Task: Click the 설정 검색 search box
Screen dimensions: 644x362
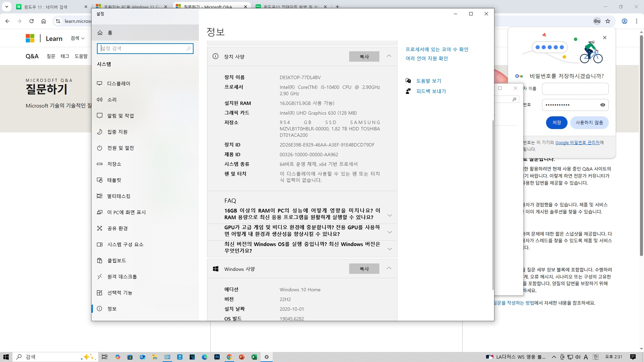Action: click(x=145, y=49)
